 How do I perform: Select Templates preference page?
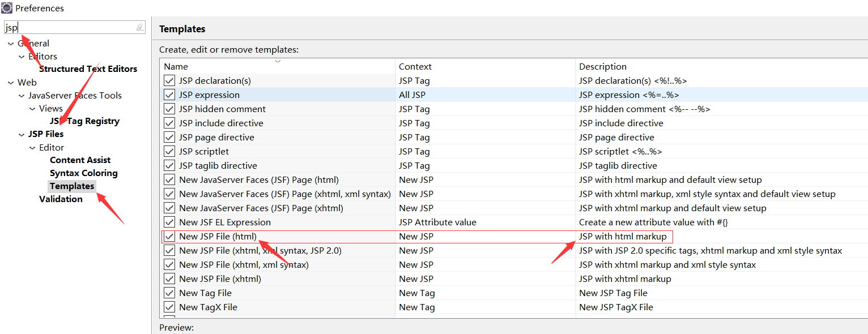[72, 186]
